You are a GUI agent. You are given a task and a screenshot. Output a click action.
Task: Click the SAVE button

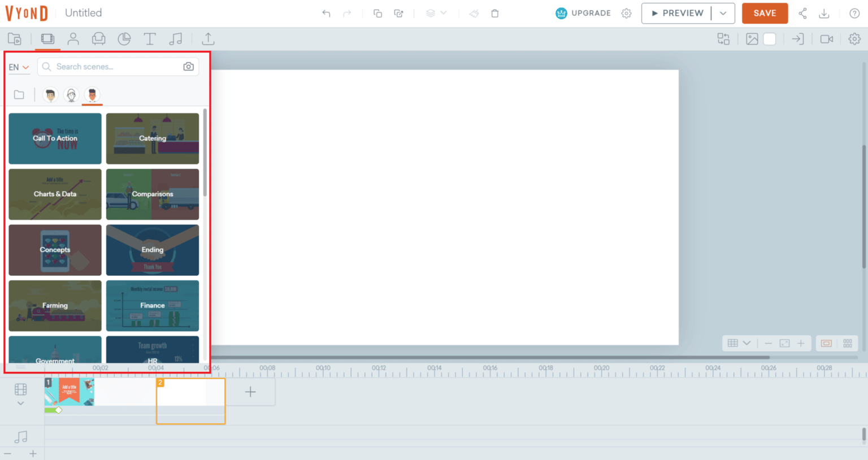click(x=765, y=14)
